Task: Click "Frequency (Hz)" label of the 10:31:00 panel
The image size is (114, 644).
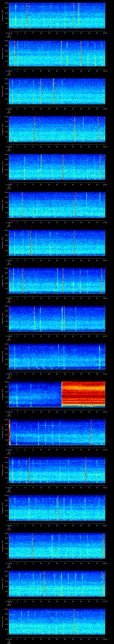Action: pos(3,16)
